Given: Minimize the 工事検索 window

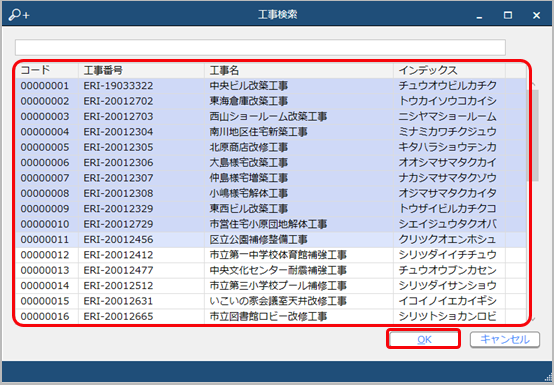Looking at the screenshot, I should [479, 16].
